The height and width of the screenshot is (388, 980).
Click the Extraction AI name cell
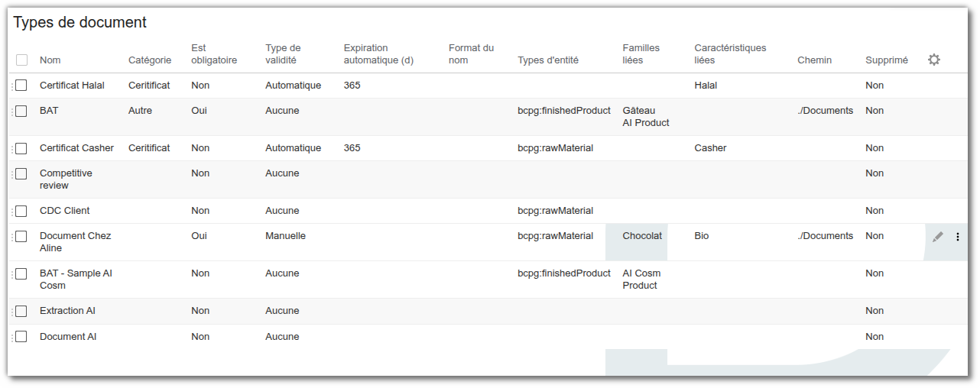[x=67, y=311]
